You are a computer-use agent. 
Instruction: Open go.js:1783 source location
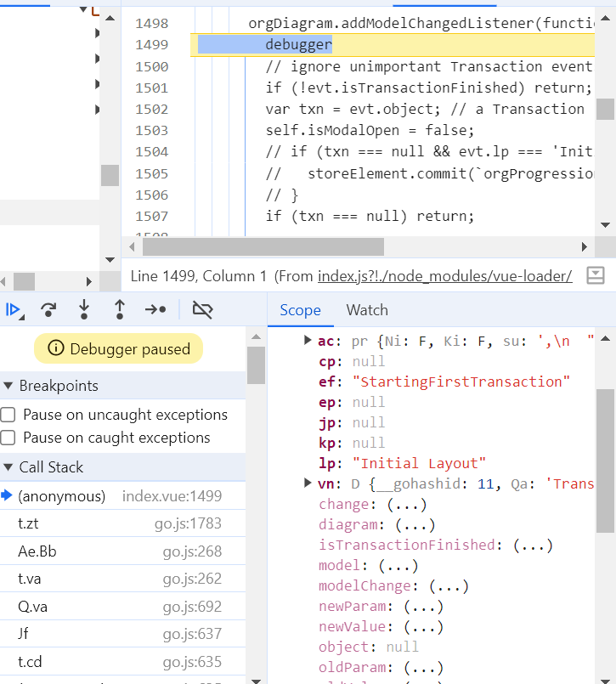coord(188,523)
